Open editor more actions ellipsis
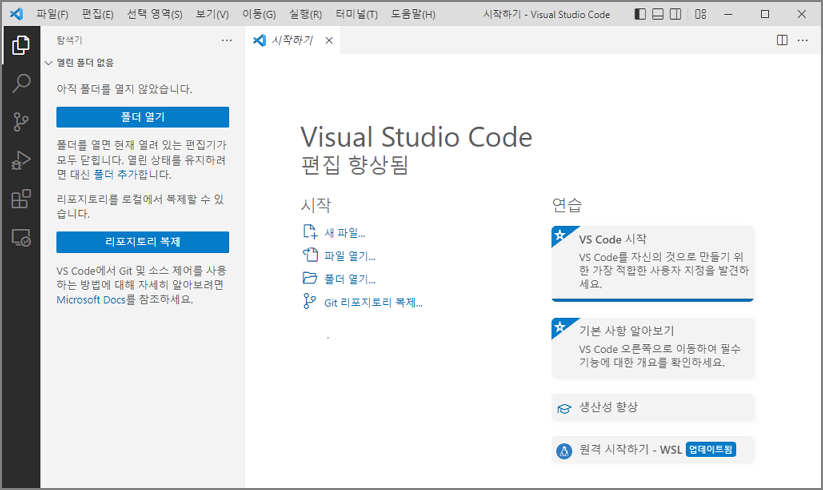This screenshot has height=490, width=823. (x=803, y=40)
